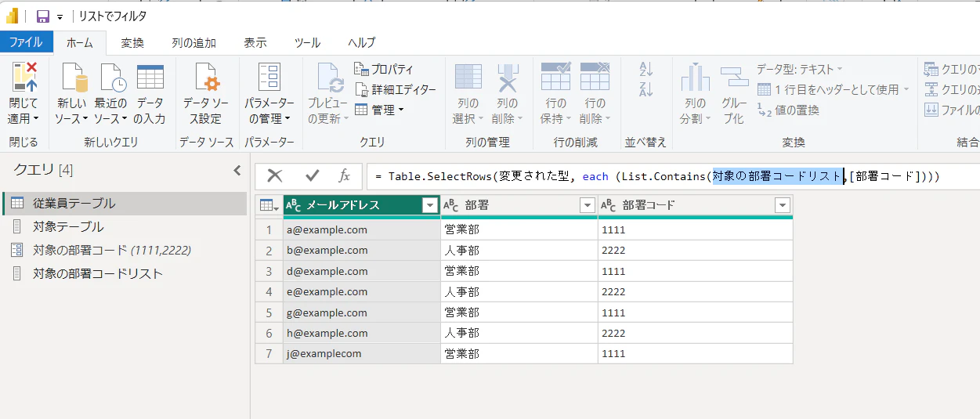Screen dimensions: 980x419
Task: Click 列の選択 icon
Action: (468, 77)
